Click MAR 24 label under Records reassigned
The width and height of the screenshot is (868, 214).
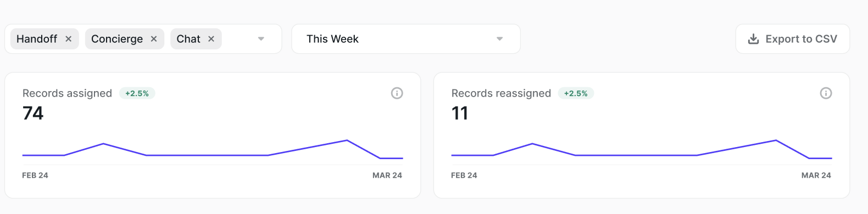coord(816,176)
